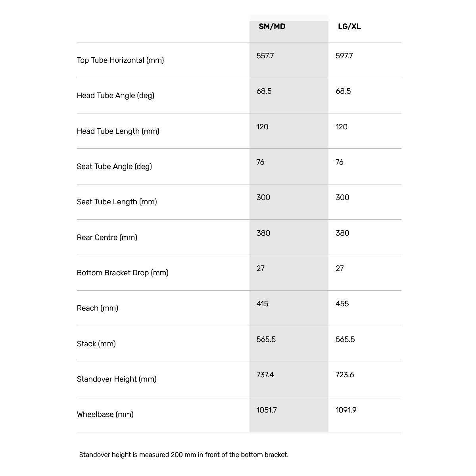Click the Seat Tube Length row label
This screenshot has height=476, width=476.
point(117,202)
